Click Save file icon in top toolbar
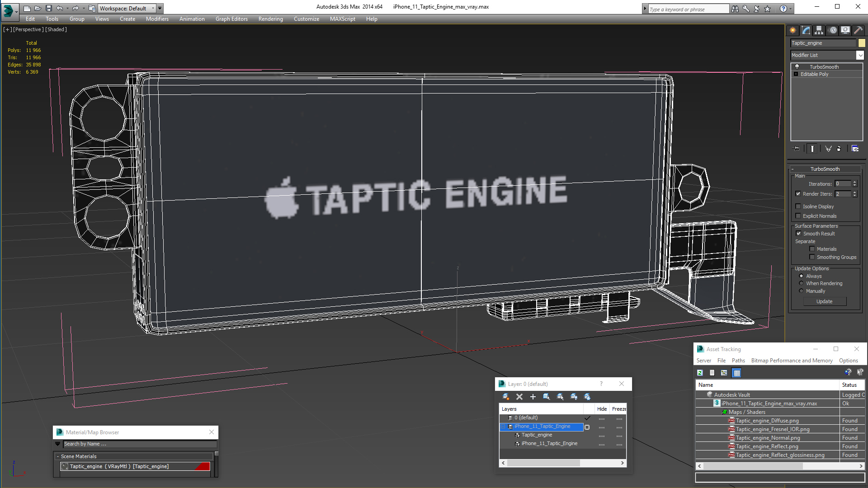Viewport: 868px width, 488px height. pos(49,8)
